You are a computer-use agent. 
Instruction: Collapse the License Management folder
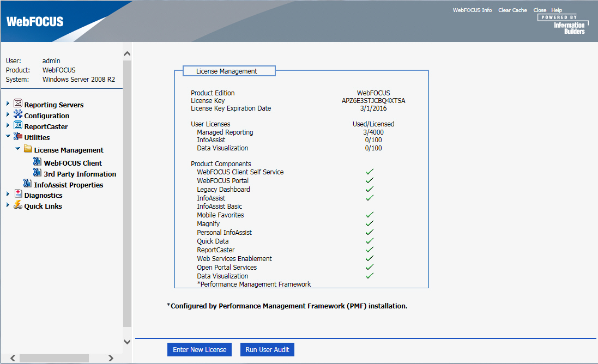tap(17, 149)
